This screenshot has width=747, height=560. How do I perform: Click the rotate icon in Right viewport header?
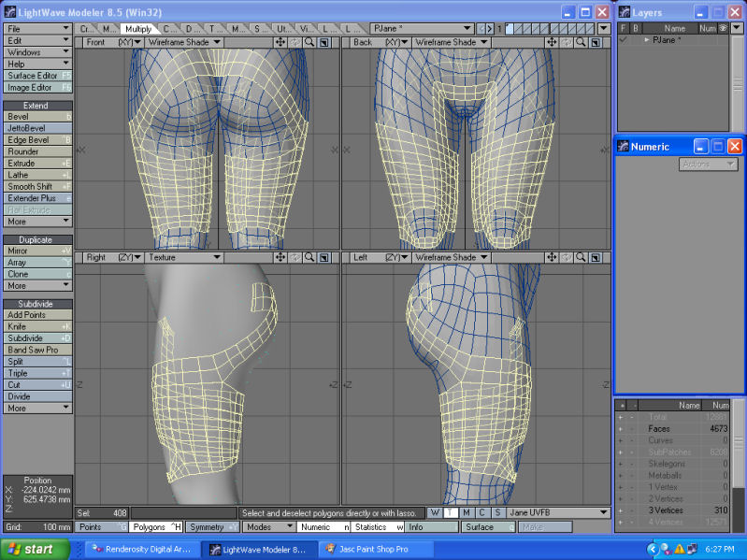(x=294, y=257)
